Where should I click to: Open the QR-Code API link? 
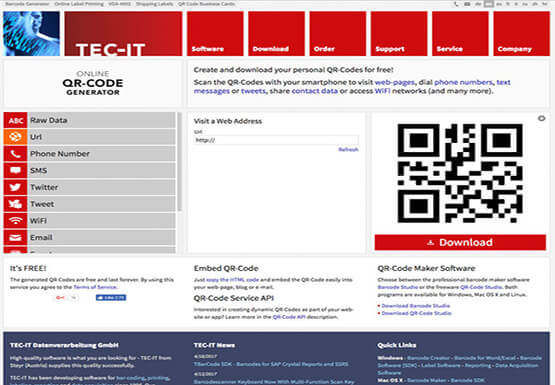(x=289, y=317)
